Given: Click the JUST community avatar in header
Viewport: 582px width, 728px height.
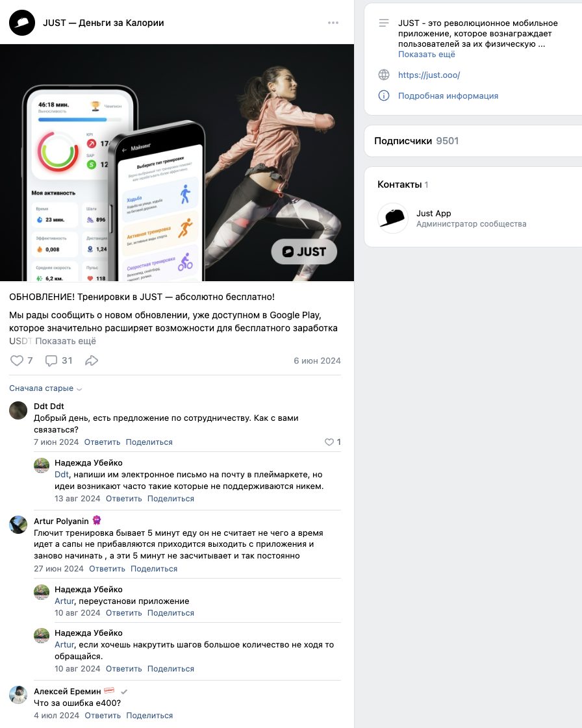Looking at the screenshot, I should click(22, 23).
